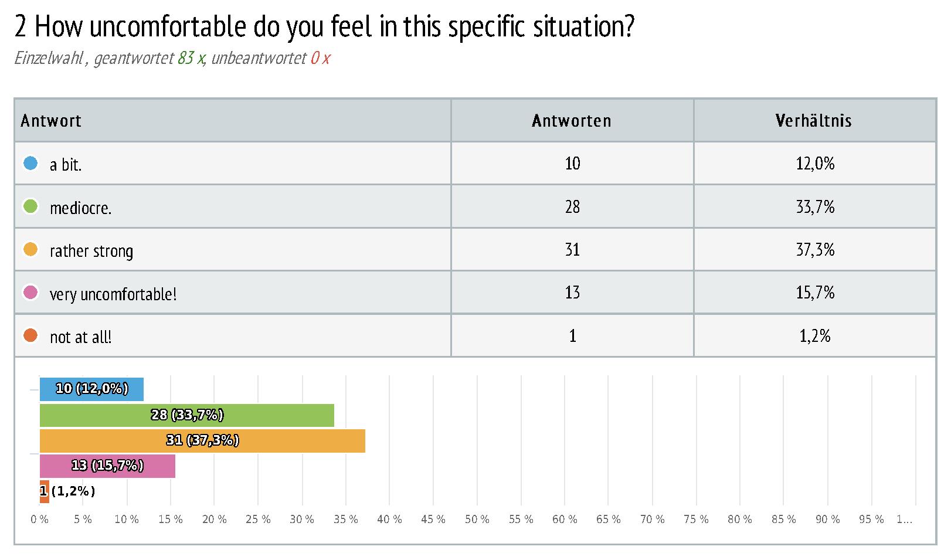Screen dimensions: 951x560
Task: Click the blue dot next to 'a bit.'
Action: click(x=30, y=163)
